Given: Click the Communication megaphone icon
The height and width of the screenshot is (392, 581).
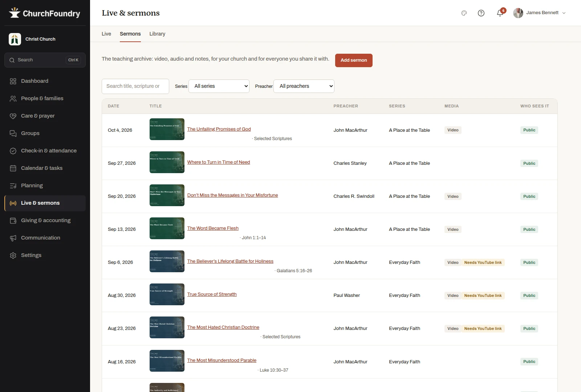Looking at the screenshot, I should [x=13, y=238].
